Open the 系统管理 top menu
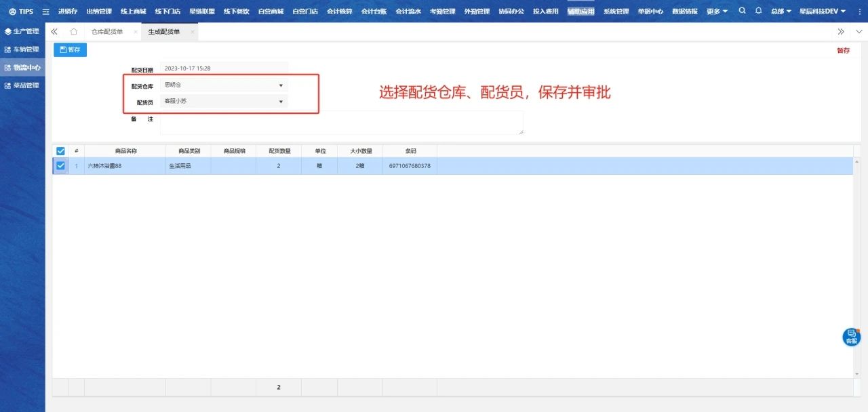 [616, 12]
